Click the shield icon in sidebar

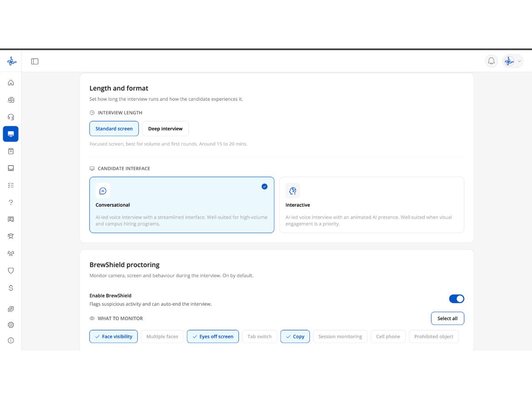point(11,270)
